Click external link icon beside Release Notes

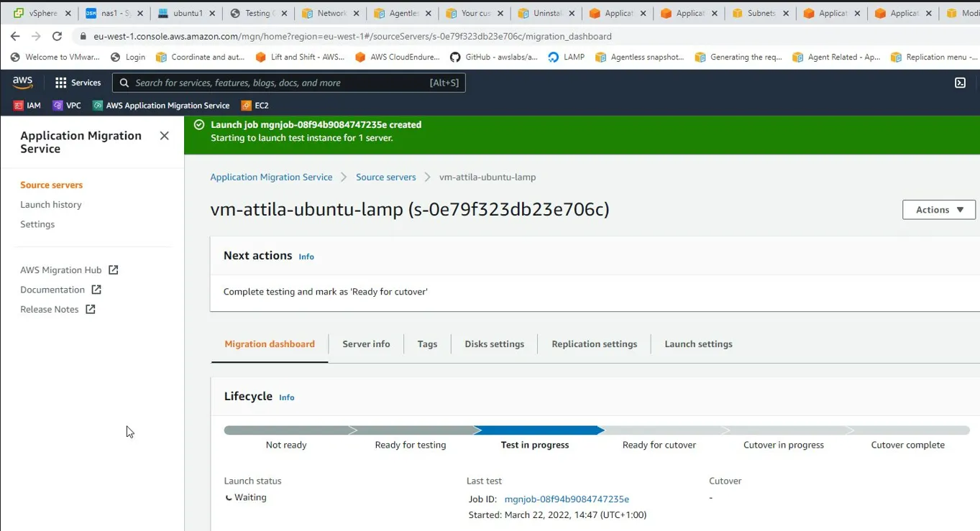pos(90,309)
